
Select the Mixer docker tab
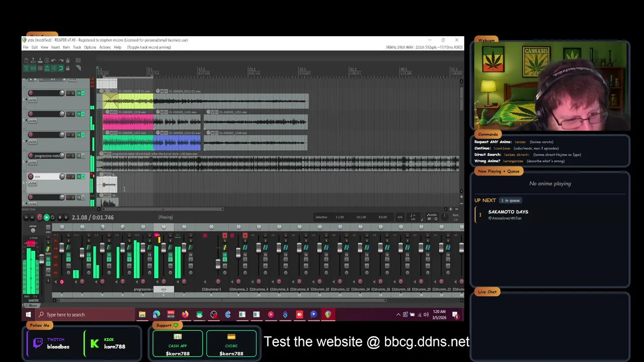(33, 306)
